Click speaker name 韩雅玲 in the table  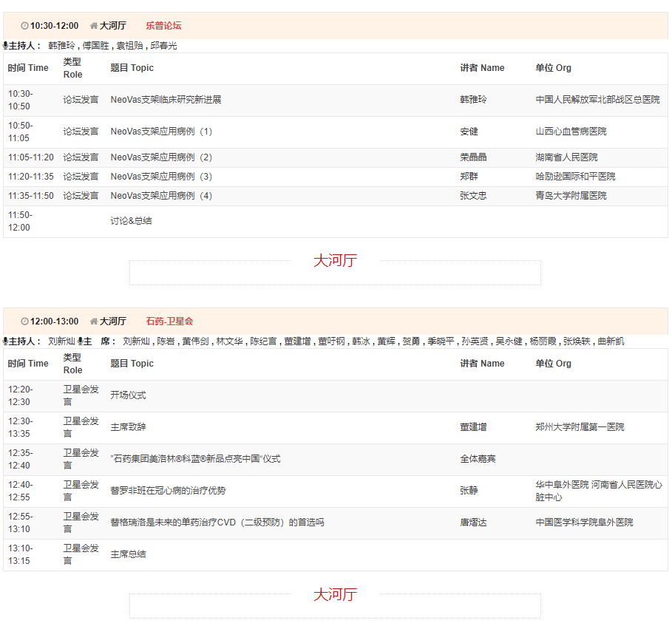[473, 99]
